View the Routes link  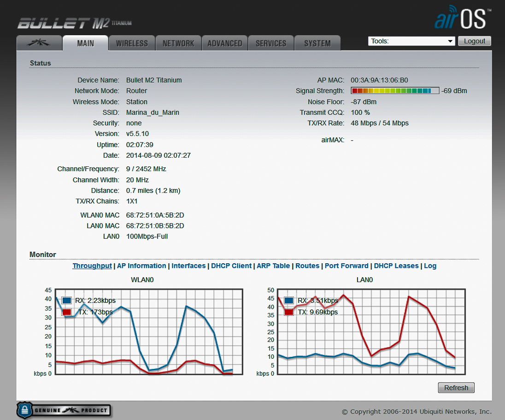307,266
